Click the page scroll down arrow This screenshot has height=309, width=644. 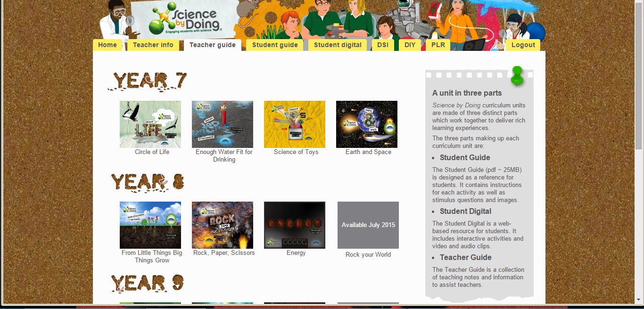coord(639,300)
